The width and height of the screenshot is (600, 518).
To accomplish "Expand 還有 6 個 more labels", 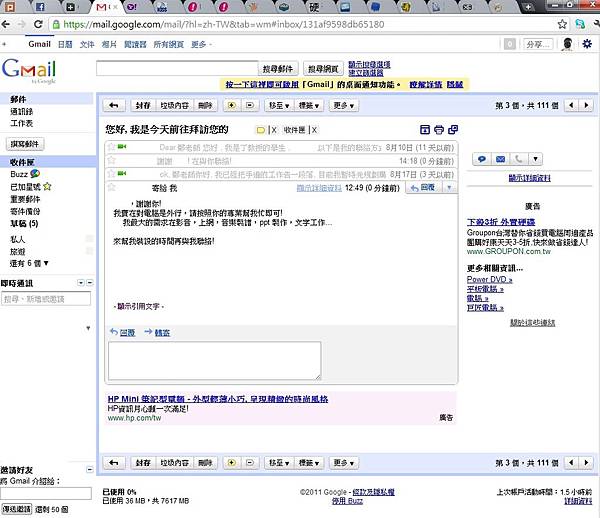I will click(x=29, y=263).
